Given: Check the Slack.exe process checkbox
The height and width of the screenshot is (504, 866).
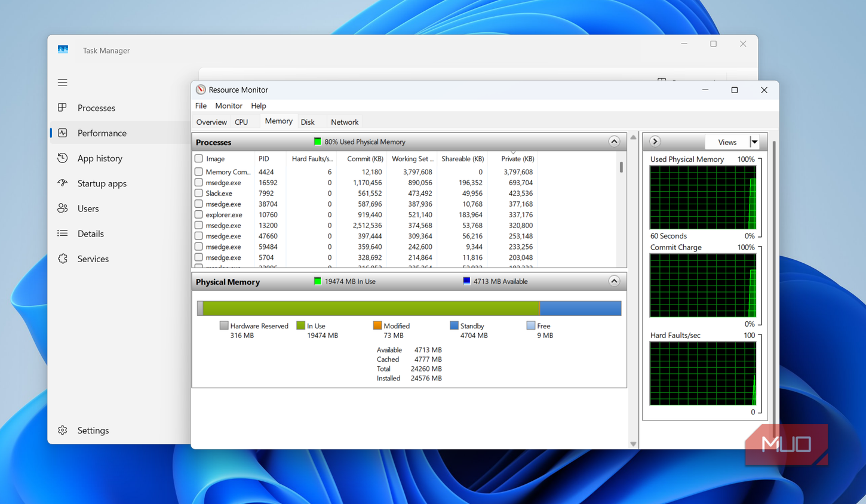Looking at the screenshot, I should [199, 193].
